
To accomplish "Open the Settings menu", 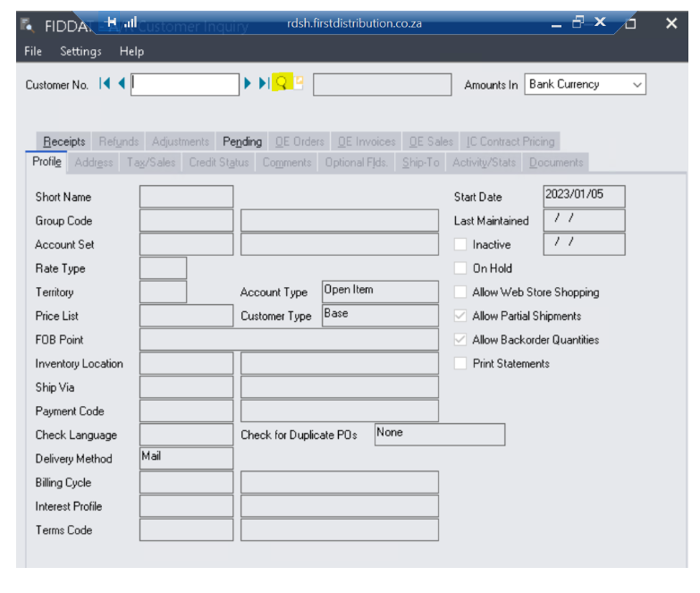I will [x=80, y=52].
